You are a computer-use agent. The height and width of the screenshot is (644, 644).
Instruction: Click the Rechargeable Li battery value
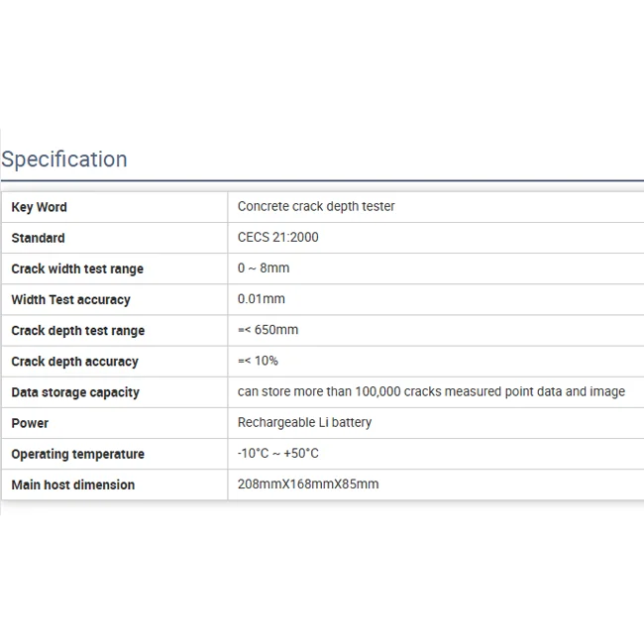(304, 422)
